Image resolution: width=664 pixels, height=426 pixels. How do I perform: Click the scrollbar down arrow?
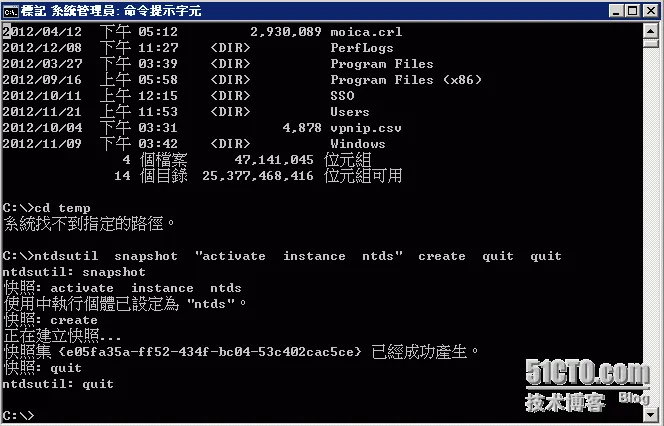[x=650, y=414]
